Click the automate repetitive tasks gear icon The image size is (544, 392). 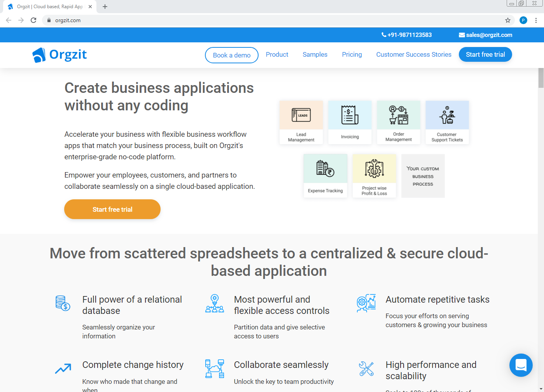tap(366, 303)
